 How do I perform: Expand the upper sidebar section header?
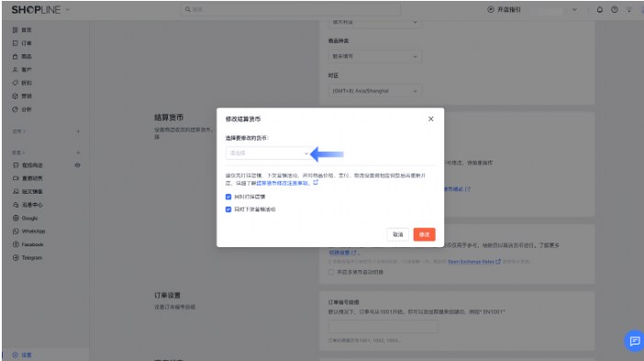tap(19, 131)
